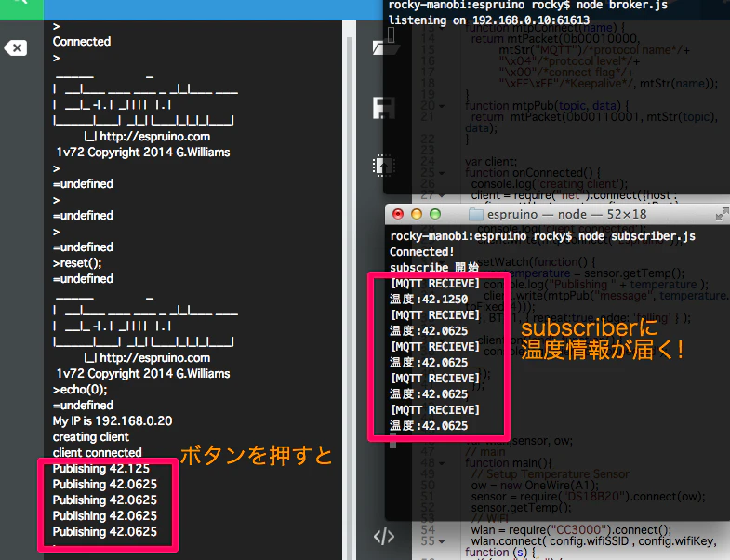The image size is (730, 560).
Task: Click 'My IP is 192.168.0.20' line
Action: pos(113,421)
